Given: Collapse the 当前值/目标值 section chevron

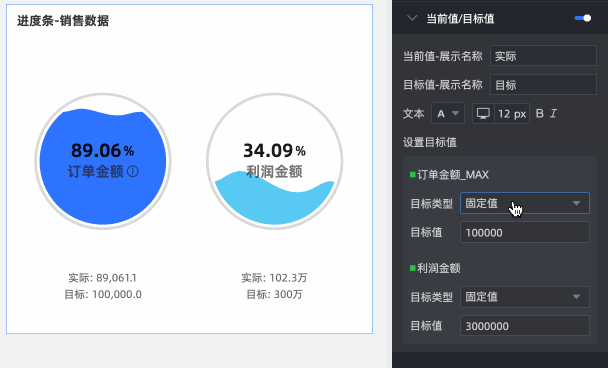Looking at the screenshot, I should click(x=412, y=18).
